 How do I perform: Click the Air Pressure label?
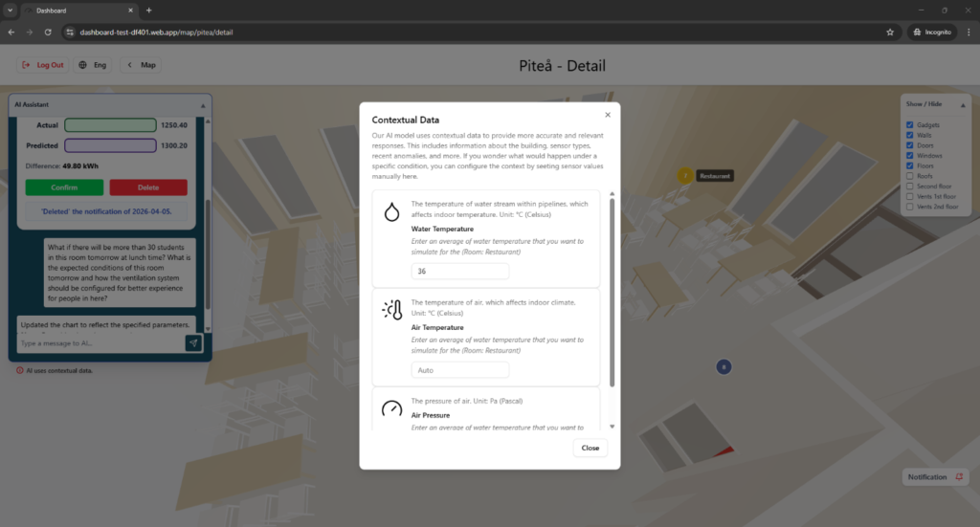(431, 415)
